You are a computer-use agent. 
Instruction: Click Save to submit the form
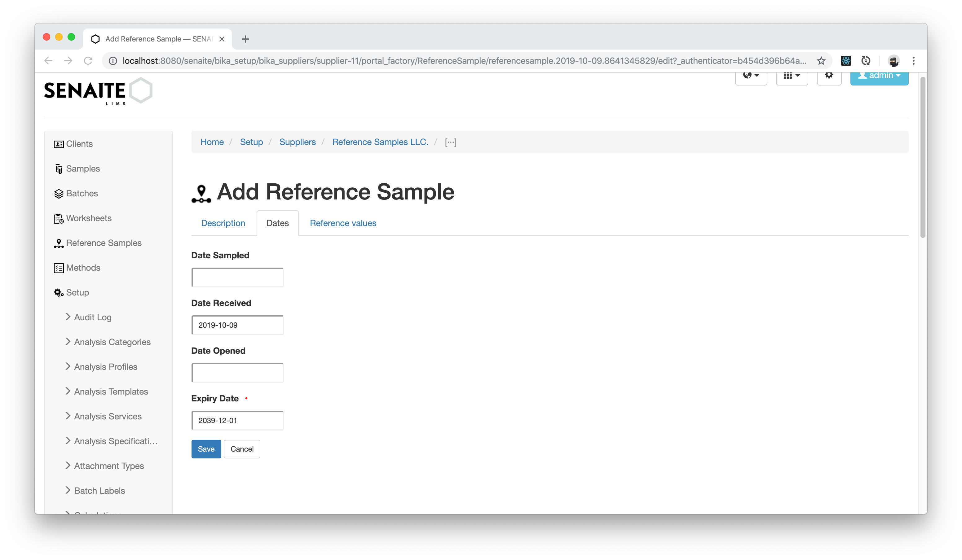[x=206, y=449]
